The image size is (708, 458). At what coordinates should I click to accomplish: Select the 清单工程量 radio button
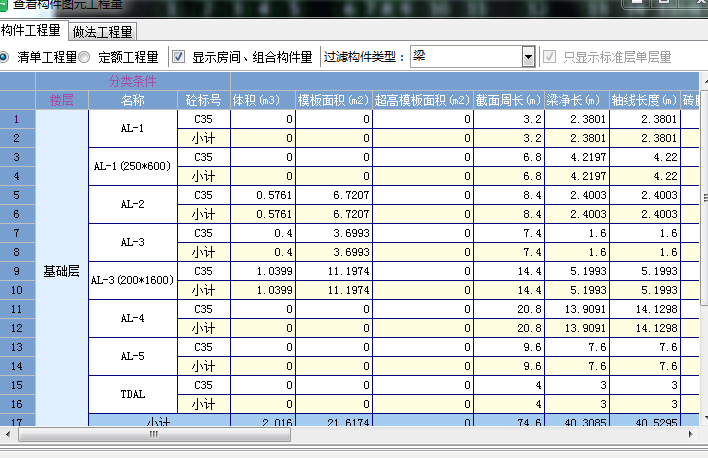click(4, 57)
